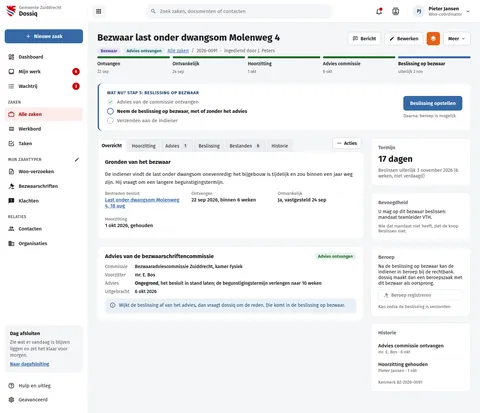This screenshot has height=413, width=480.
Task: Click the orange action icon button
Action: [433, 39]
